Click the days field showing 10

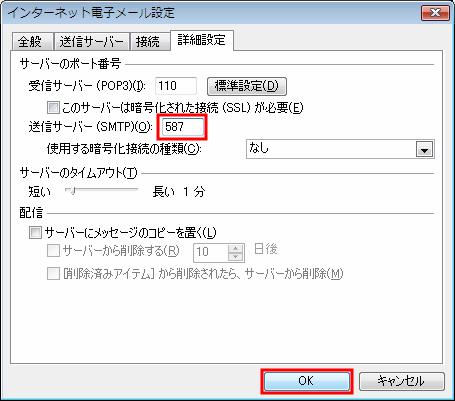click(x=211, y=252)
